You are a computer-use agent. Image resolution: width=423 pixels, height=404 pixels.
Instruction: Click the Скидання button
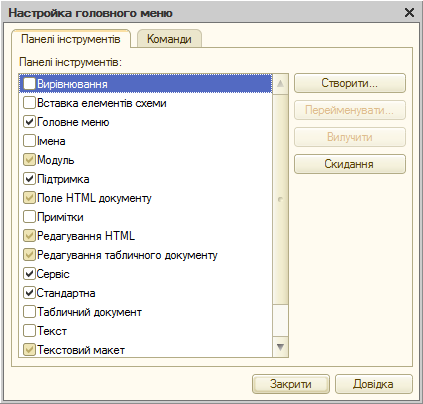click(350, 164)
